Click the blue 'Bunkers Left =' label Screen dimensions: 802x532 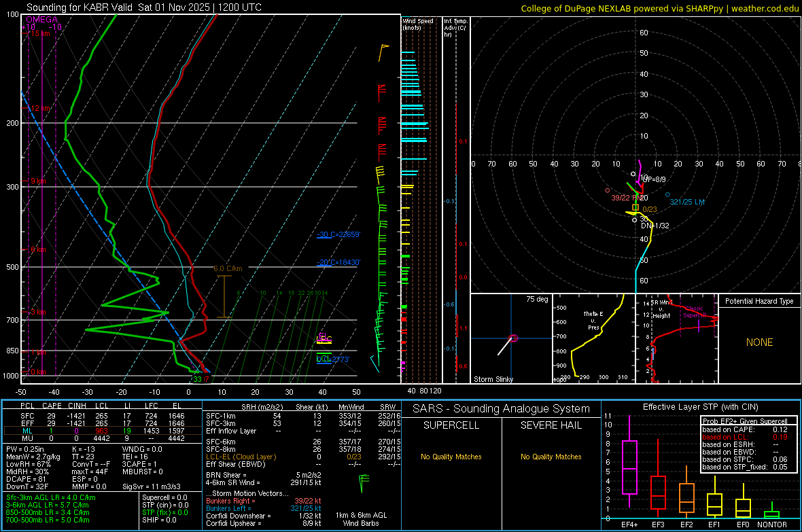[228, 508]
